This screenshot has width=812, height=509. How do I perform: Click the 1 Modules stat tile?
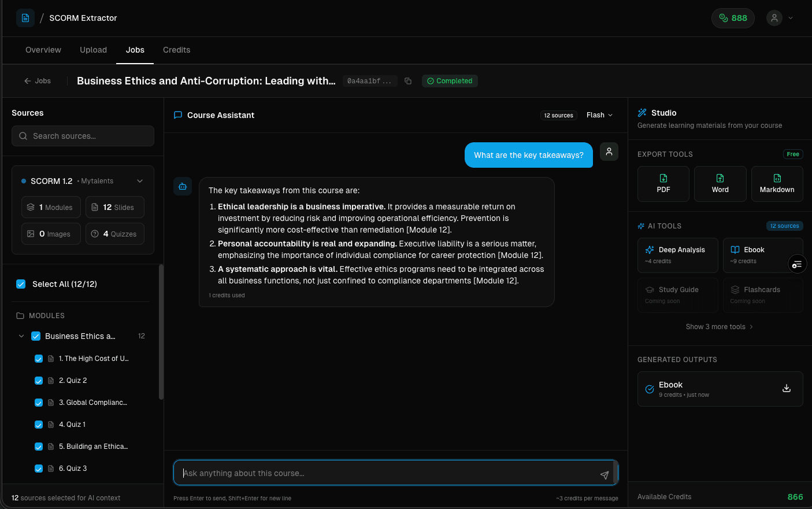click(51, 207)
